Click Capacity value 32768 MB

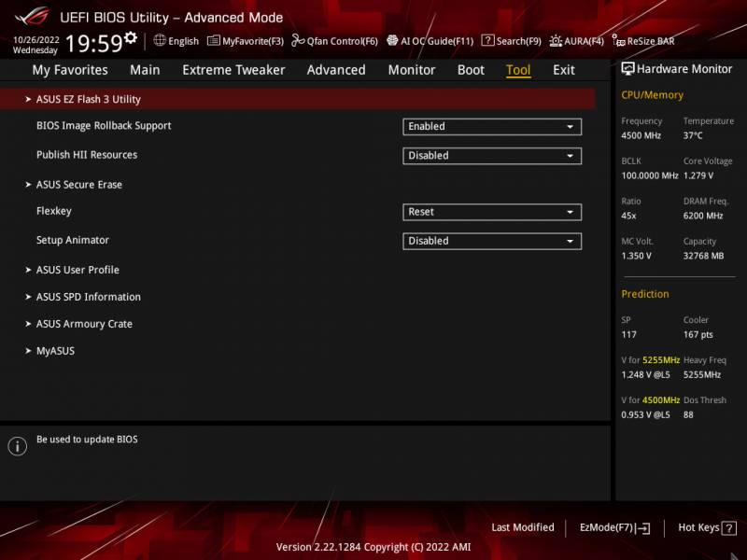click(x=704, y=256)
